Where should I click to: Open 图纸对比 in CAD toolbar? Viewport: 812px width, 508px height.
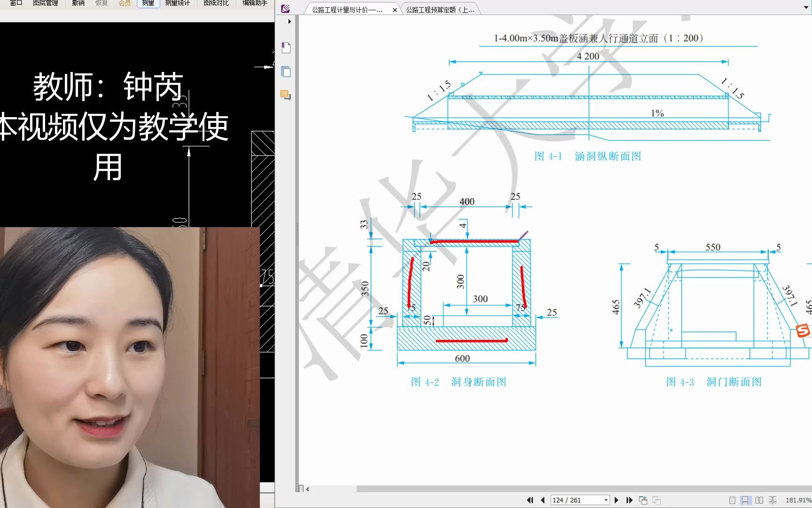coord(216,3)
